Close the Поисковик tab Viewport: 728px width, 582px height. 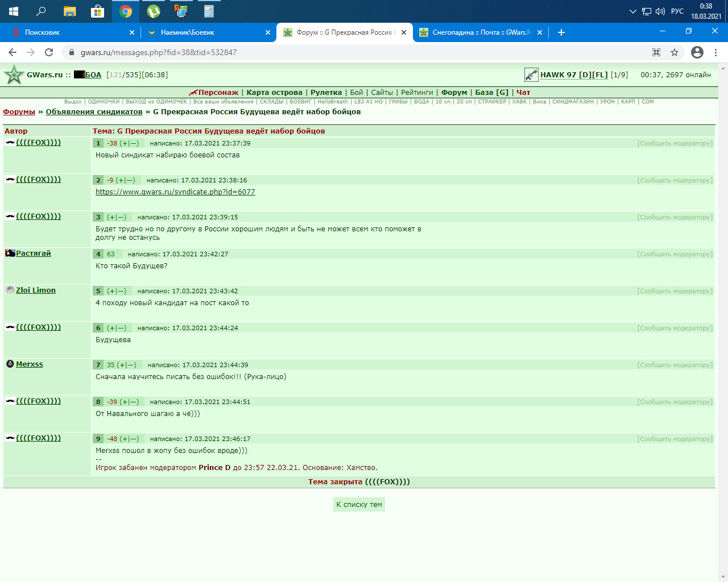coord(132,32)
